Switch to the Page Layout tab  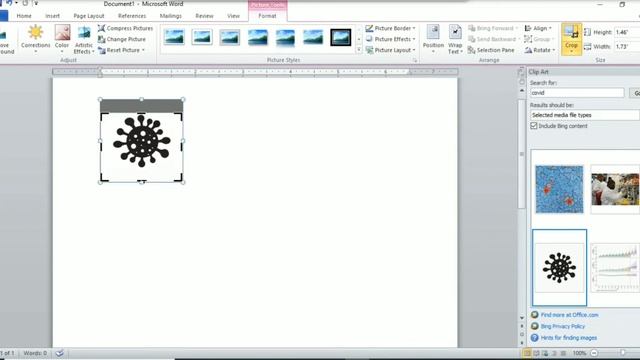[x=89, y=16]
